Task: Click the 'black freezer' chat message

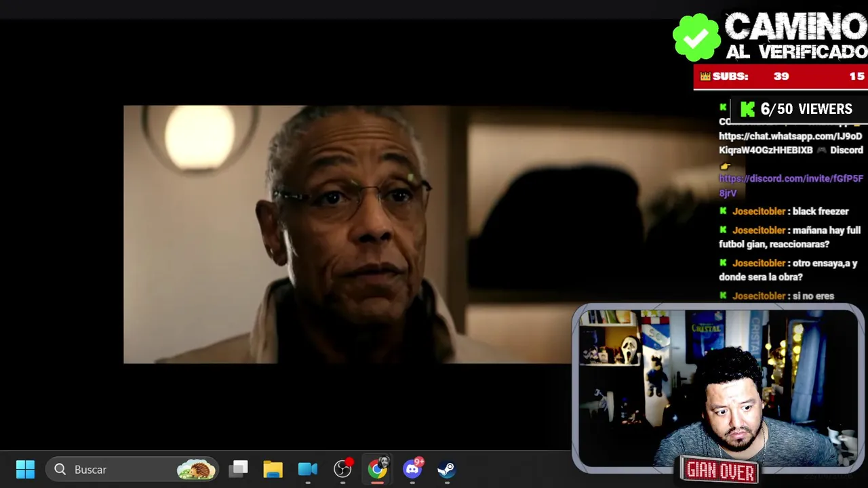Action: (784, 211)
